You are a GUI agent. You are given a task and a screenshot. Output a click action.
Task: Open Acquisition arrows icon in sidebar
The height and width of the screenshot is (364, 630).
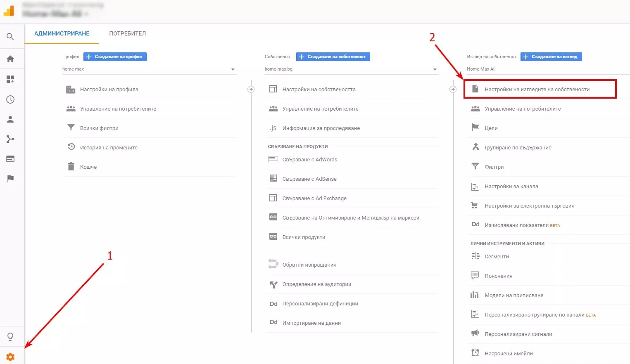10,139
